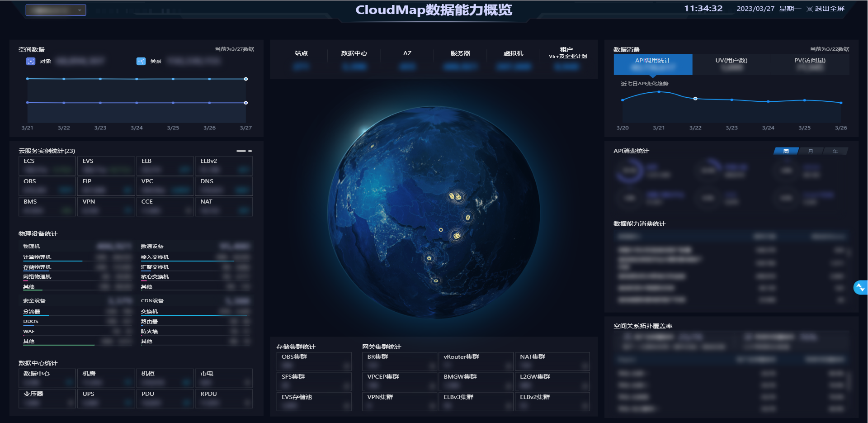
Task: Switch API消费统计 view to 月
Action: [x=811, y=151]
